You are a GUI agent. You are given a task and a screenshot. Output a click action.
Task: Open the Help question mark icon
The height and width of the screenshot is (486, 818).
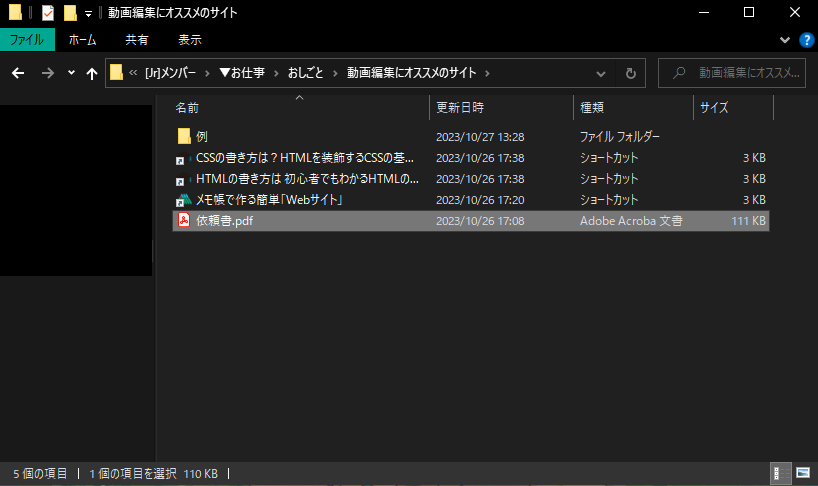(806, 40)
